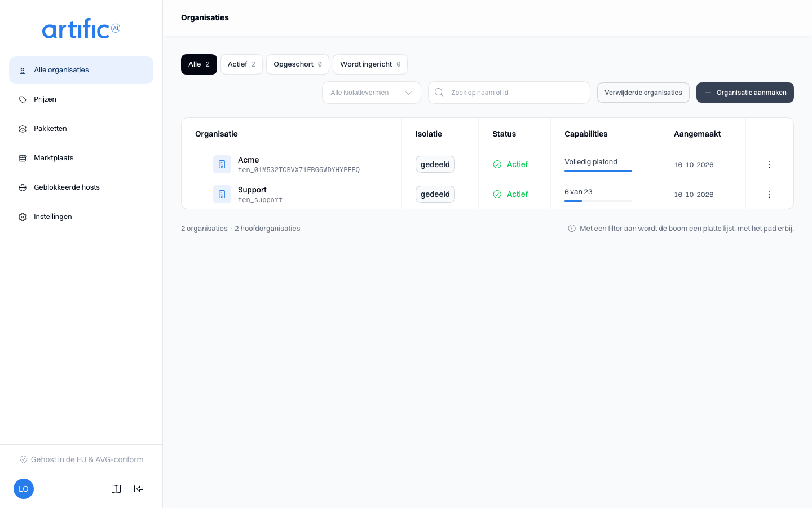Click the magnifier icon in the search box
Screen dimensions: 812x508
[x=439, y=93]
